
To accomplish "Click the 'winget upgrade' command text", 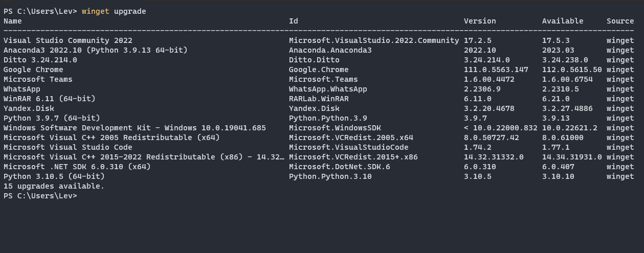I will [x=114, y=11].
